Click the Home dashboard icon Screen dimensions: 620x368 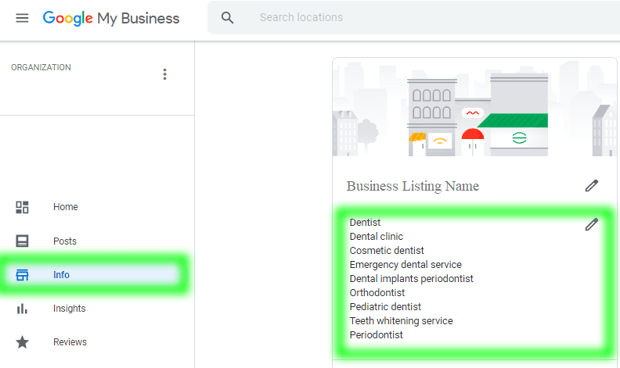[22, 207]
